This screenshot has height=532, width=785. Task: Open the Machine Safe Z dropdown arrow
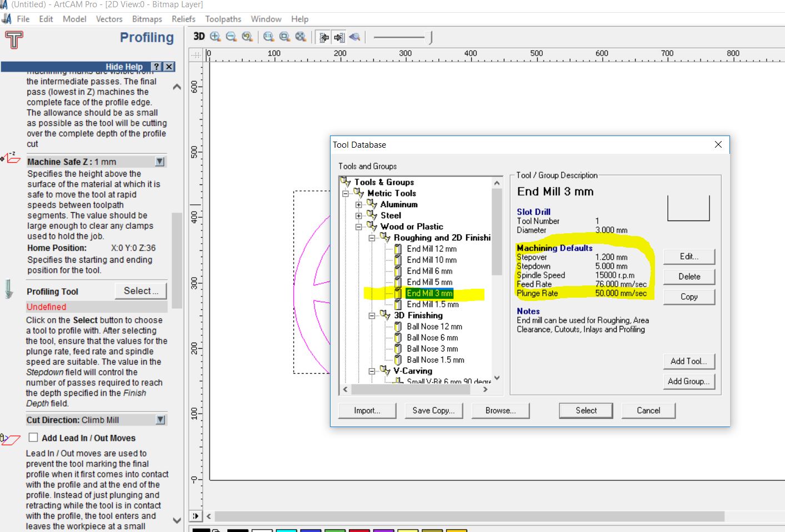pos(160,162)
